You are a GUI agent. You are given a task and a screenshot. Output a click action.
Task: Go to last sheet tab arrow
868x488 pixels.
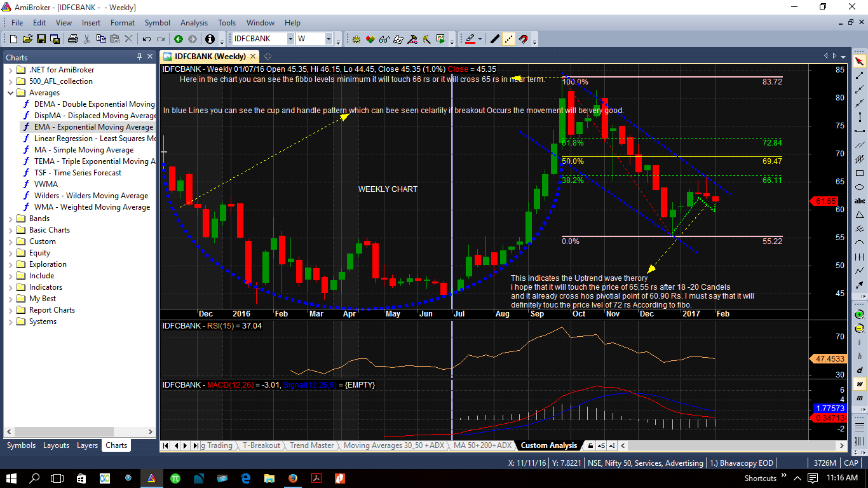click(x=195, y=445)
